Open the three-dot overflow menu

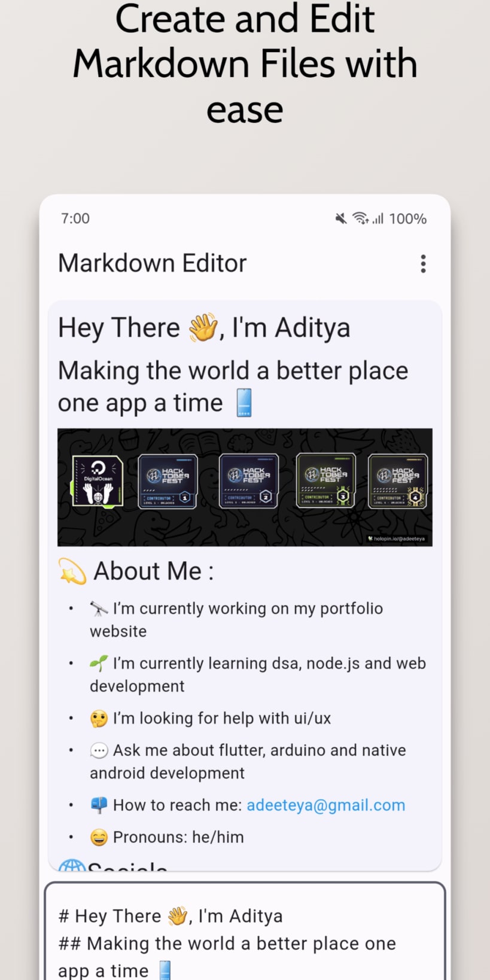pos(423,264)
